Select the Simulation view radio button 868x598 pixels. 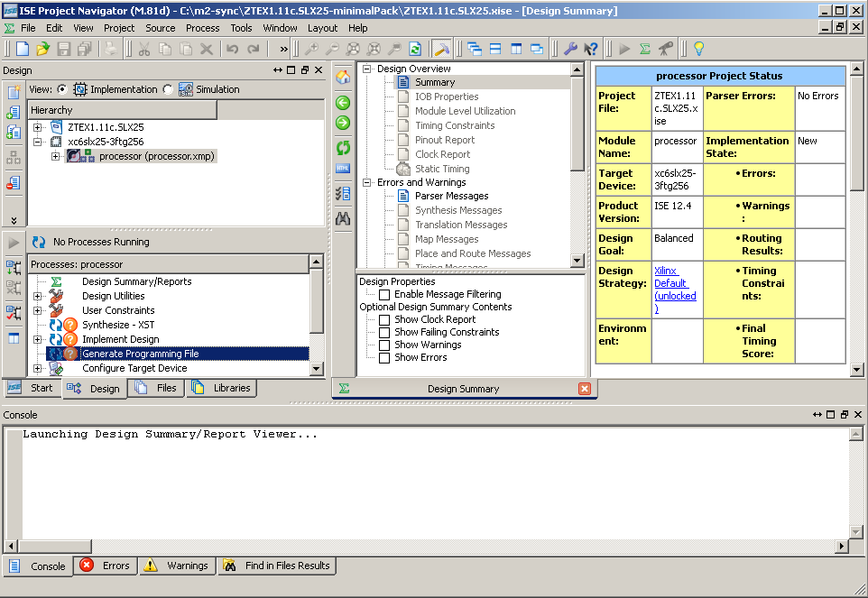point(168,89)
